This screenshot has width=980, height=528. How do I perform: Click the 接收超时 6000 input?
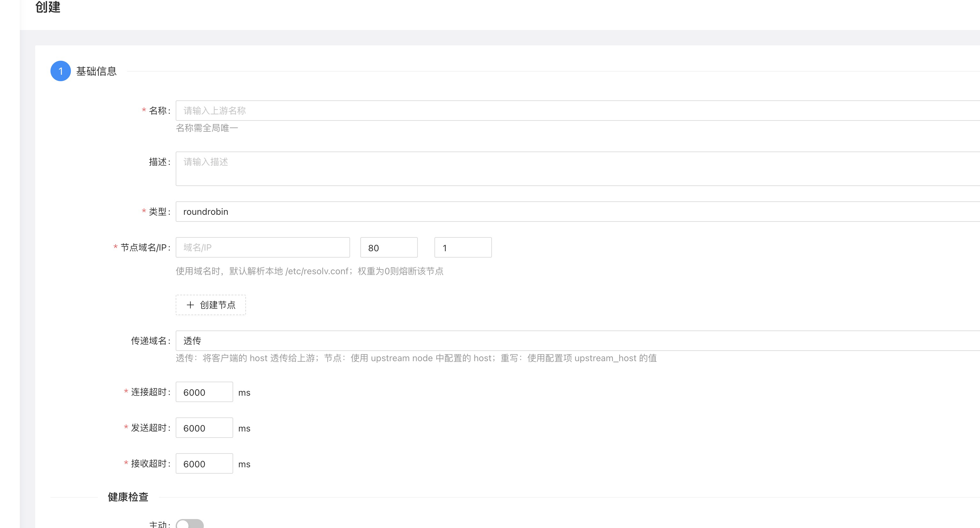(x=204, y=464)
